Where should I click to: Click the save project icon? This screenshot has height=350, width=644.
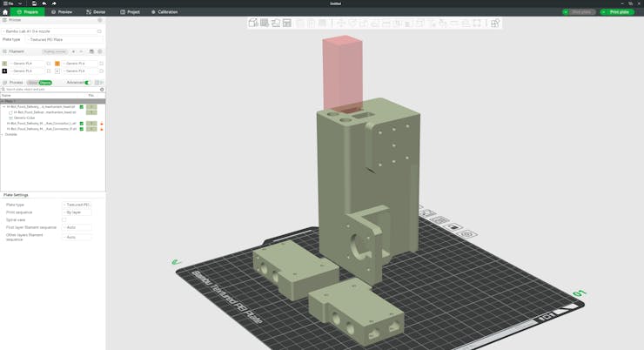[34, 3]
